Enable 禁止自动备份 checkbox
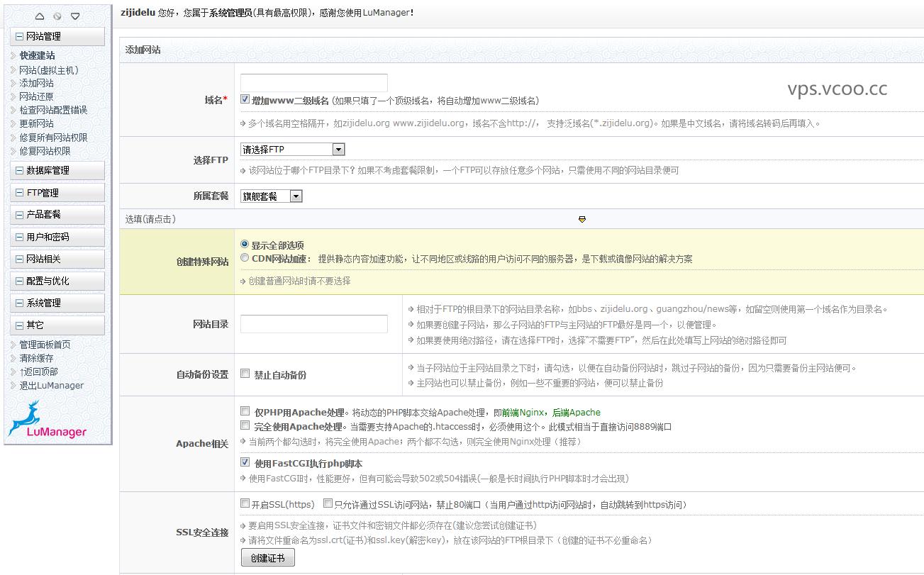 point(245,374)
